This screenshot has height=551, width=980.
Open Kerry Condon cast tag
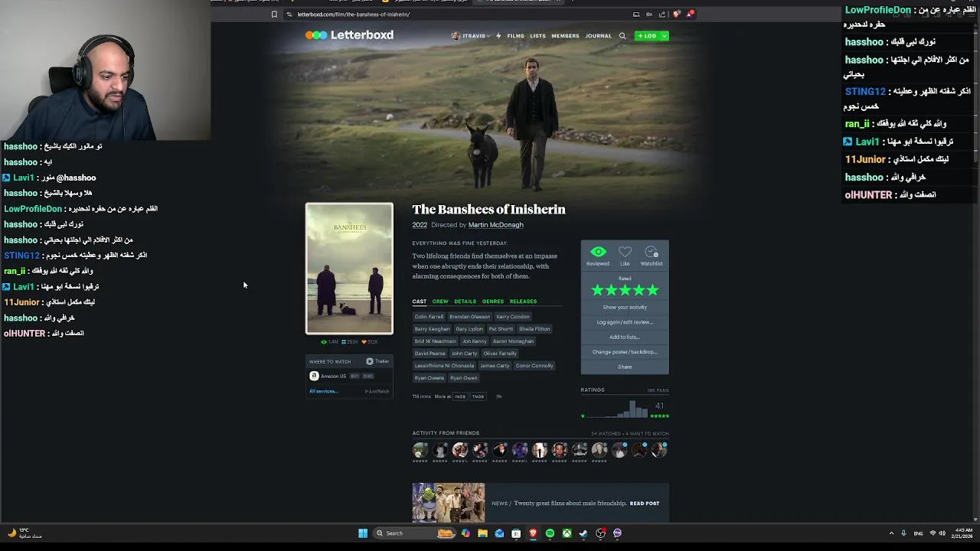point(513,317)
